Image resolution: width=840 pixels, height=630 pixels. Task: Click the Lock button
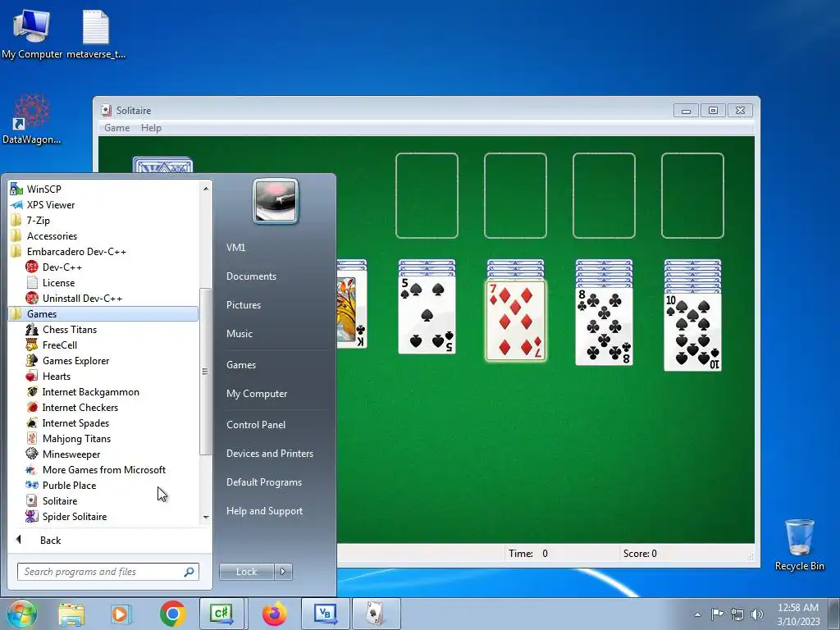(246, 572)
